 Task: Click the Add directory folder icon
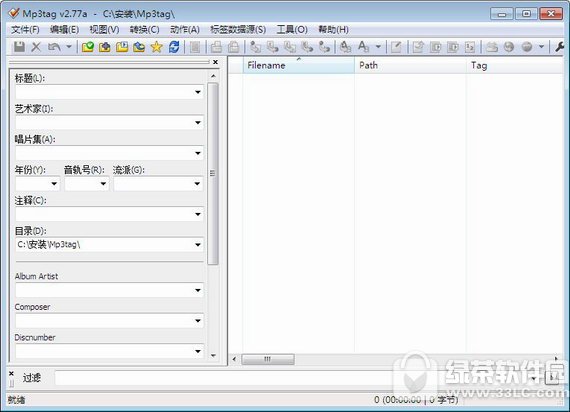(105, 47)
